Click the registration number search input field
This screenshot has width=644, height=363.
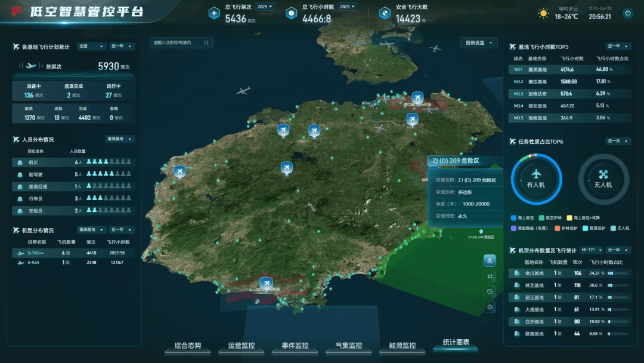click(x=177, y=43)
